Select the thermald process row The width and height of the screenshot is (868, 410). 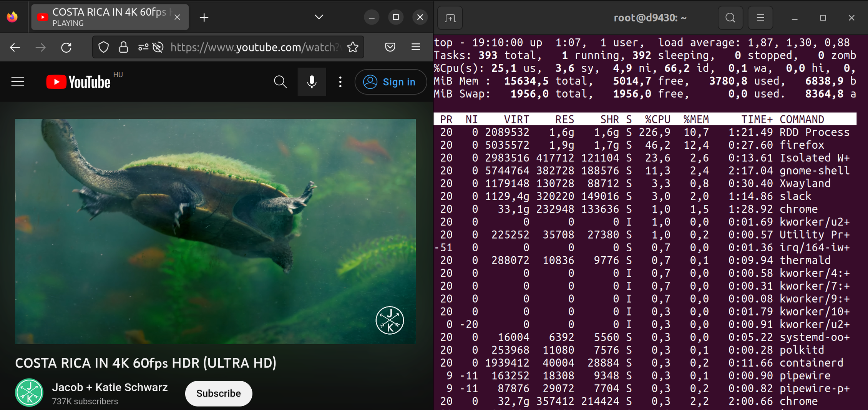coord(645,260)
